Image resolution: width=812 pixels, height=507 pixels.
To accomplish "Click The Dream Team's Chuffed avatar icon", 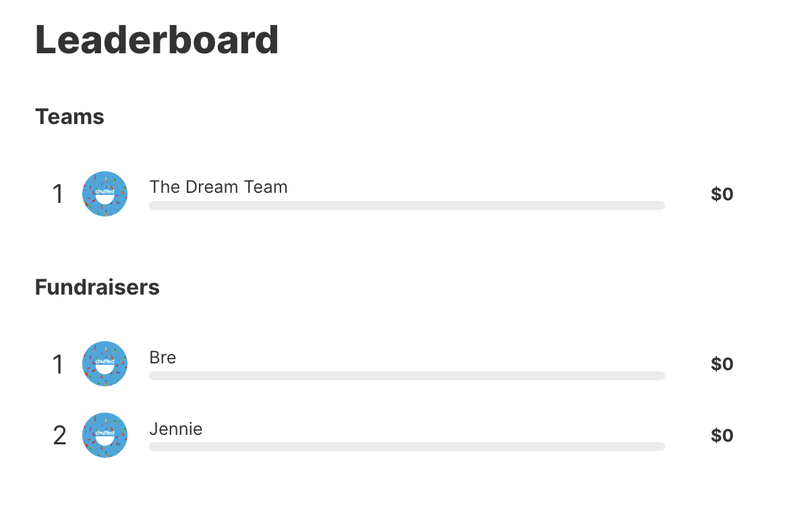I will [x=105, y=194].
